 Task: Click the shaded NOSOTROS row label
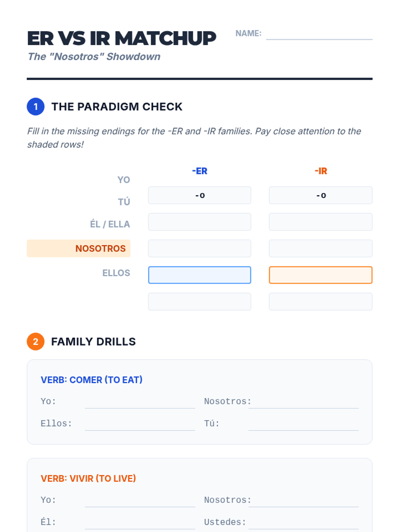tap(78, 248)
